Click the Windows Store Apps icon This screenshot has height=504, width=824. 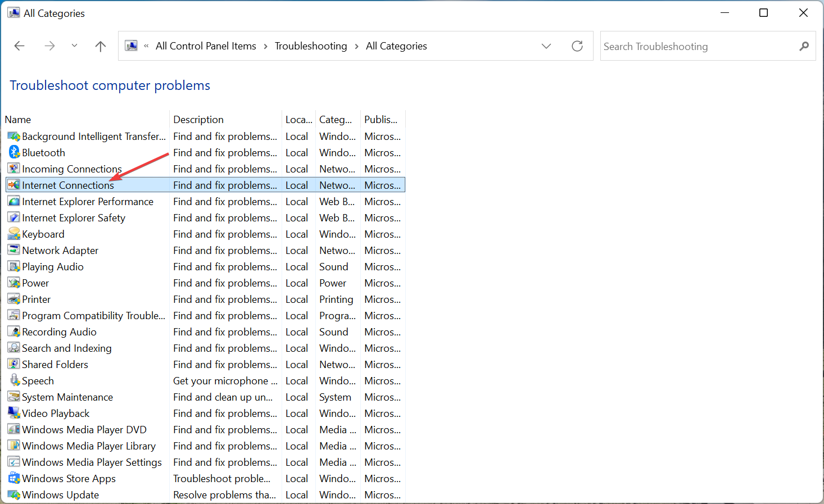click(13, 479)
